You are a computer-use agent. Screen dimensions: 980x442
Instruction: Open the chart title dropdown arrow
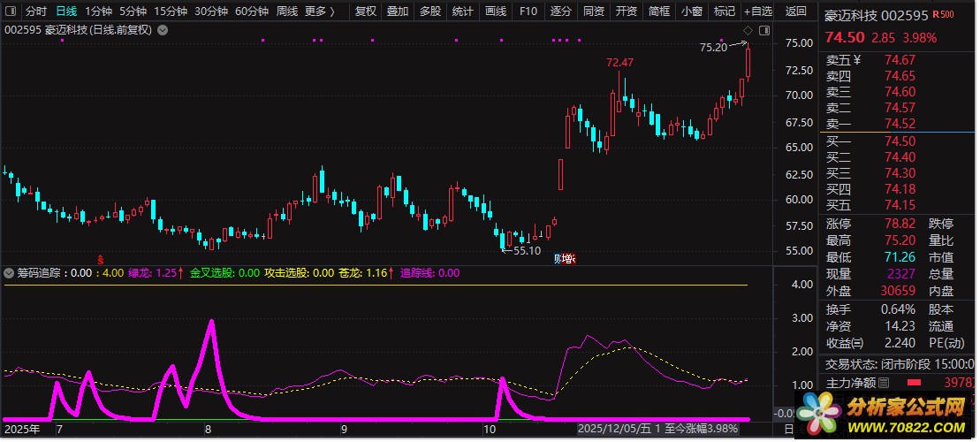163,29
